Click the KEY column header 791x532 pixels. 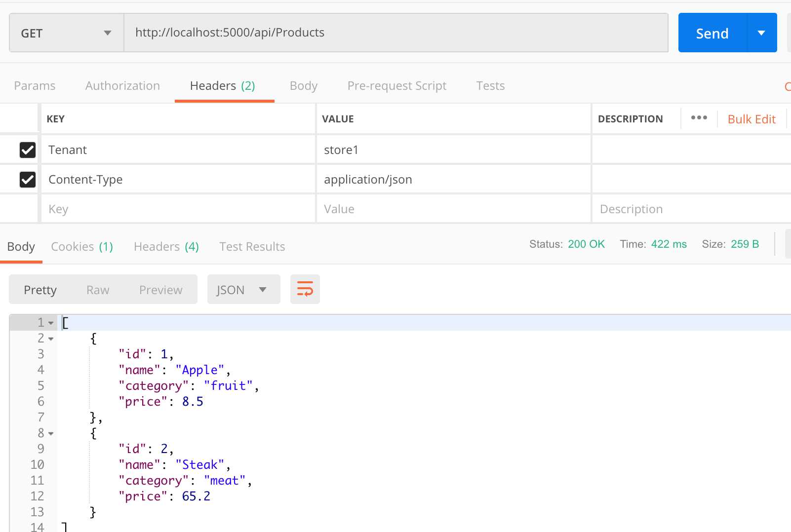click(x=55, y=119)
